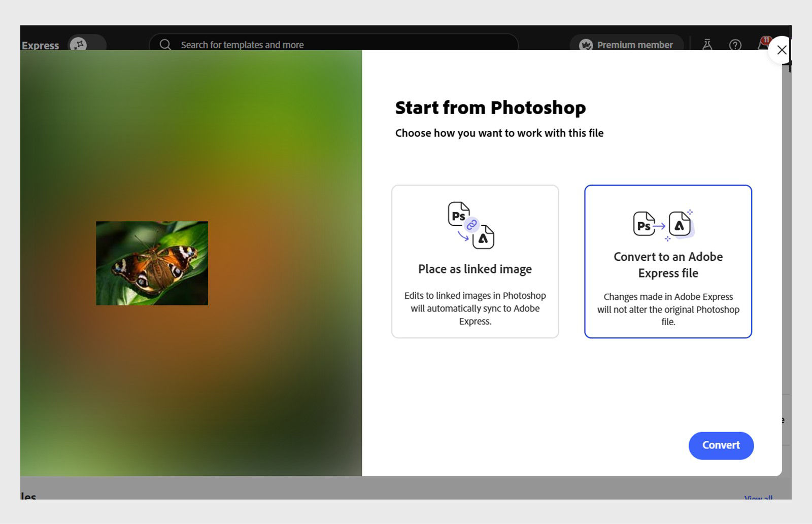Open the beaker labs experiments icon
Screen dimensions: 812x524
click(707, 45)
